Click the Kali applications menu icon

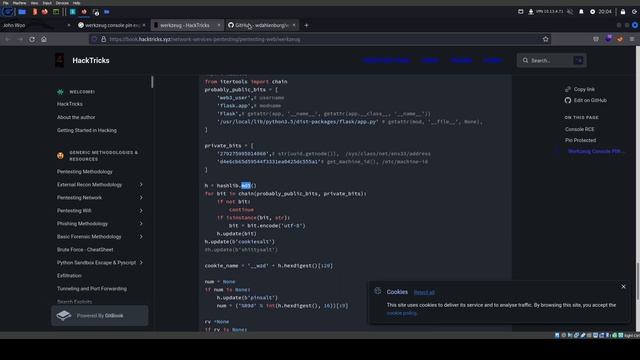pos(7,12)
